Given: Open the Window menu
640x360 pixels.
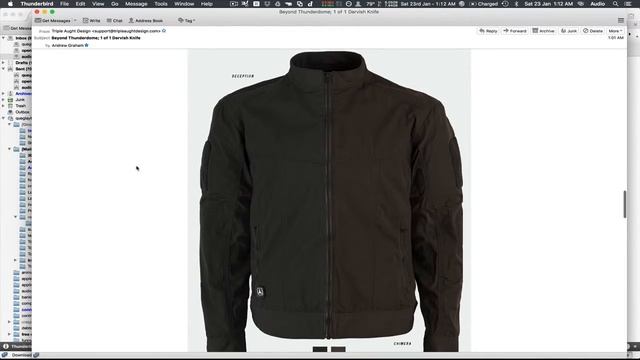Looking at the screenshot, I should click(184, 4).
